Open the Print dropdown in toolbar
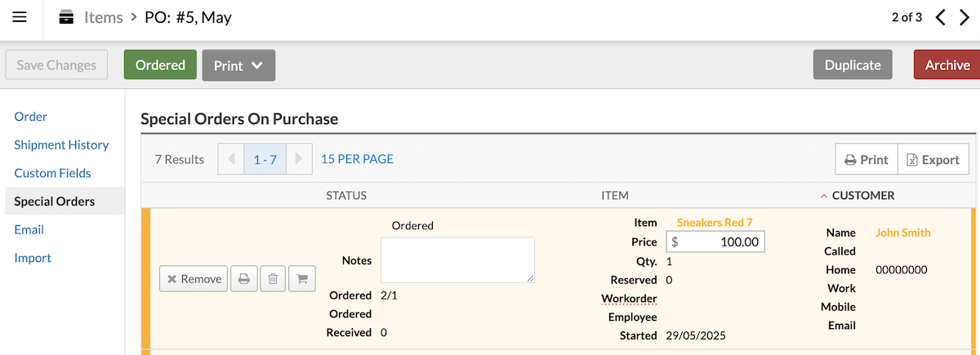 pos(238,65)
